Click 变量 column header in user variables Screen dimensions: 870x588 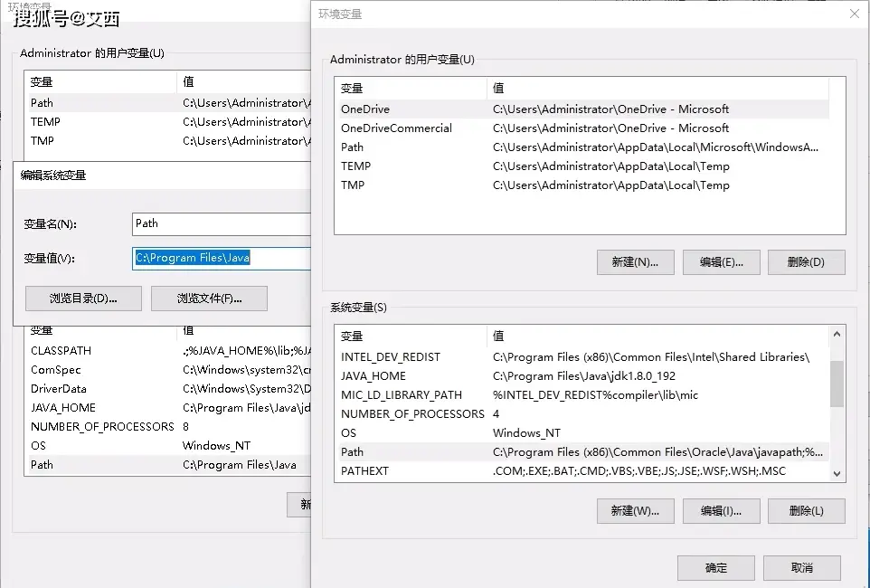pos(352,89)
